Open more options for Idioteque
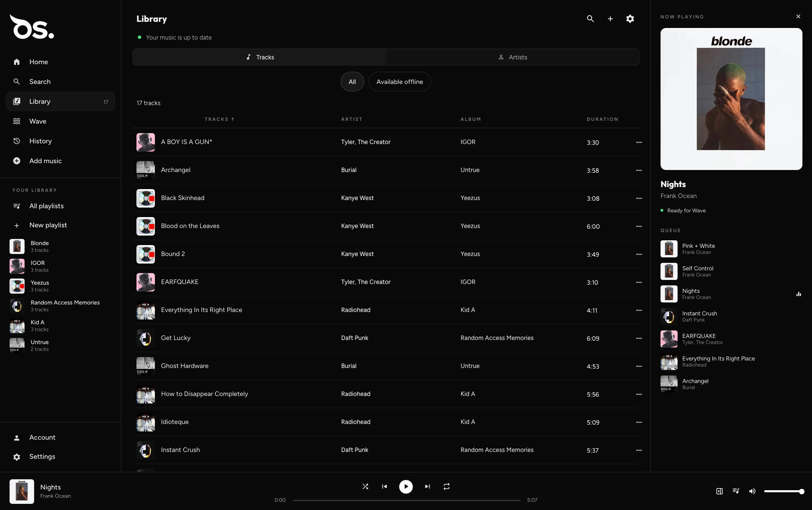 pyautogui.click(x=639, y=422)
